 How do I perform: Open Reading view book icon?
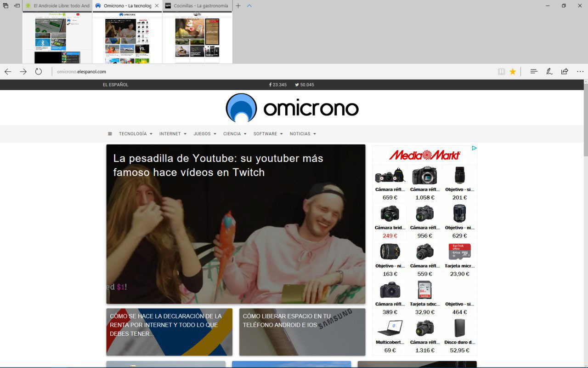pyautogui.click(x=501, y=71)
